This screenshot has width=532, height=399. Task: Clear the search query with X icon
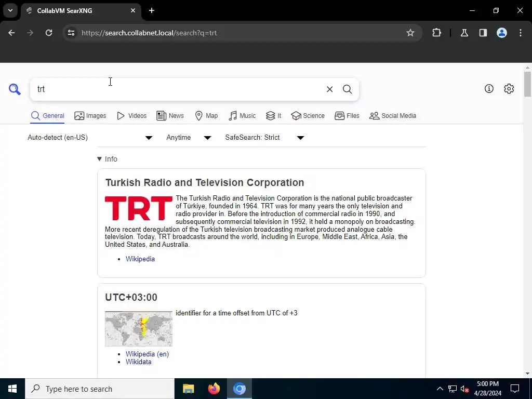[329, 89]
